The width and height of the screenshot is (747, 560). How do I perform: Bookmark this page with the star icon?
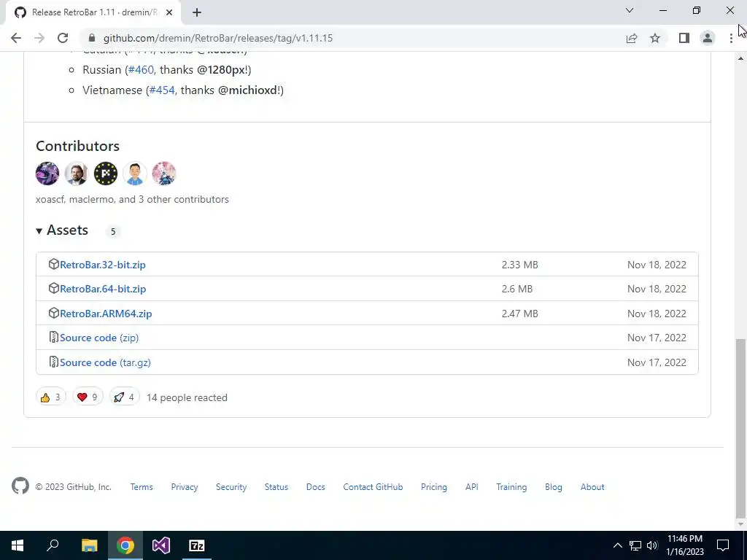[x=655, y=38]
